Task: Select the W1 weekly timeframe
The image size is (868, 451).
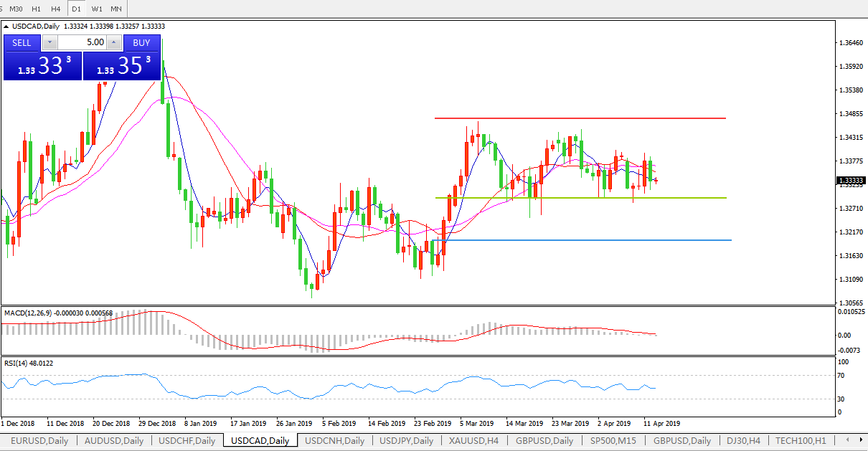Action: click(x=97, y=9)
